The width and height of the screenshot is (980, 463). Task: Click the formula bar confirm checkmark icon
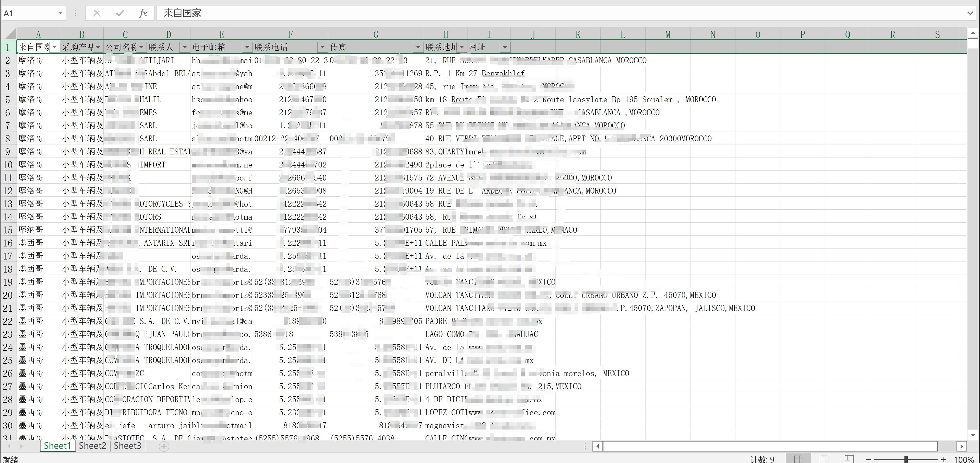pyautogui.click(x=120, y=13)
